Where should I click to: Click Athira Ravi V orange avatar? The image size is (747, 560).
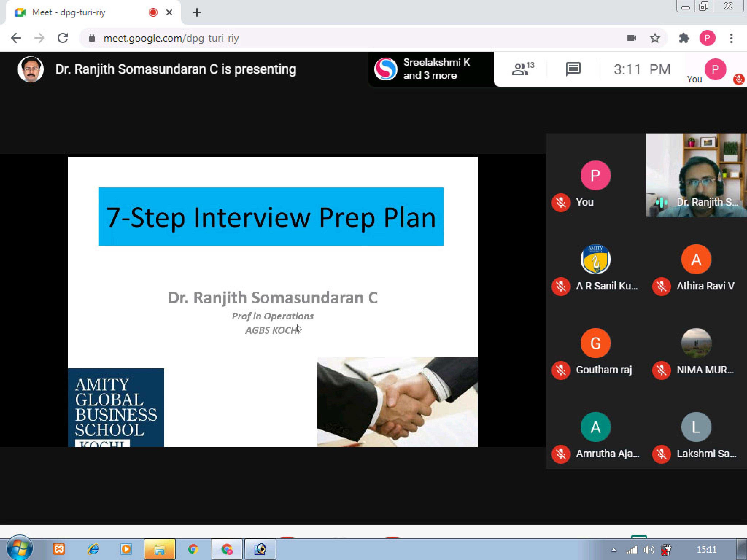696,259
